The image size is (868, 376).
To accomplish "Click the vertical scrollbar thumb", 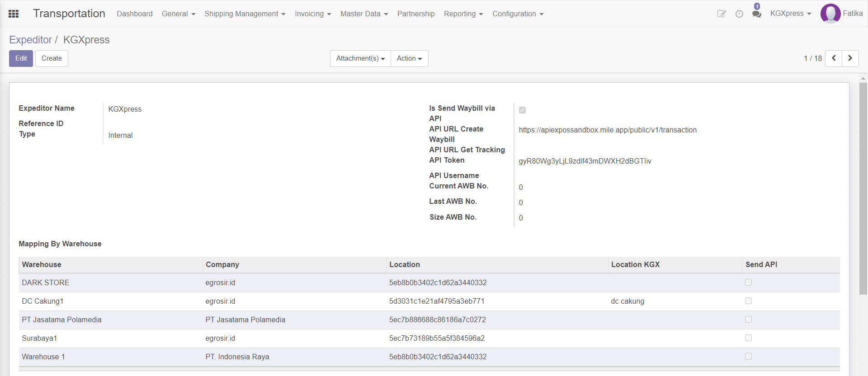I will pos(863,188).
